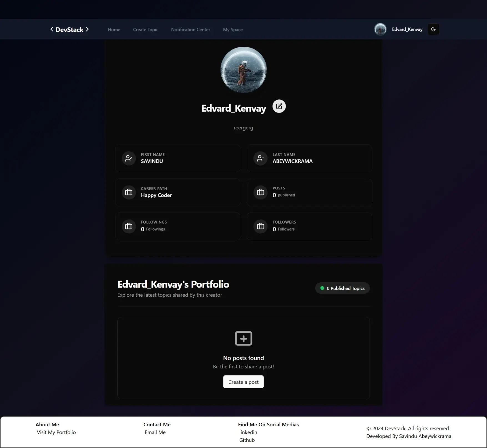Click the large profile picture

click(x=243, y=70)
